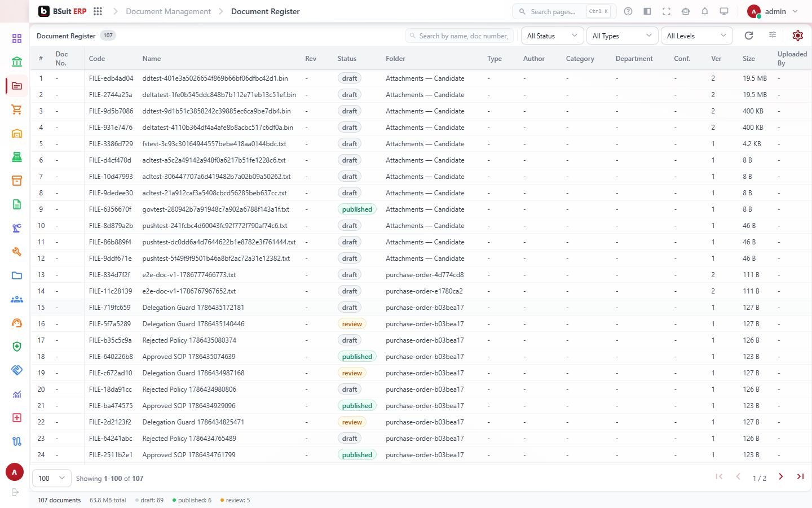The height and width of the screenshot is (508, 812).
Task: Toggle the sidebar panel layout icon
Action: click(x=647, y=11)
